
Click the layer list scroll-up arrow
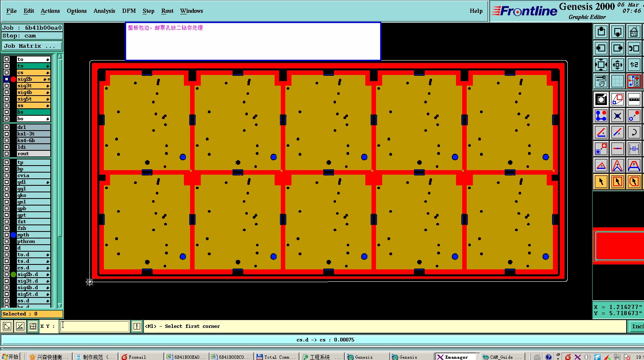pyautogui.click(x=60, y=56)
